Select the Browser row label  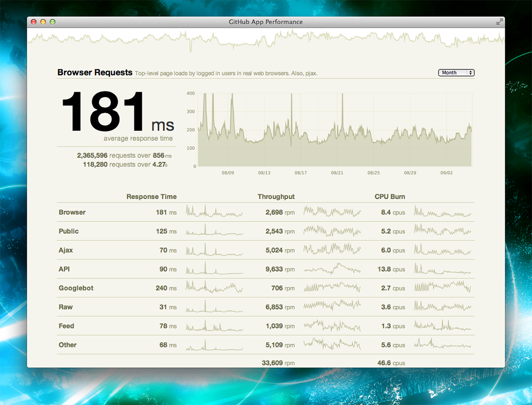pos(72,212)
